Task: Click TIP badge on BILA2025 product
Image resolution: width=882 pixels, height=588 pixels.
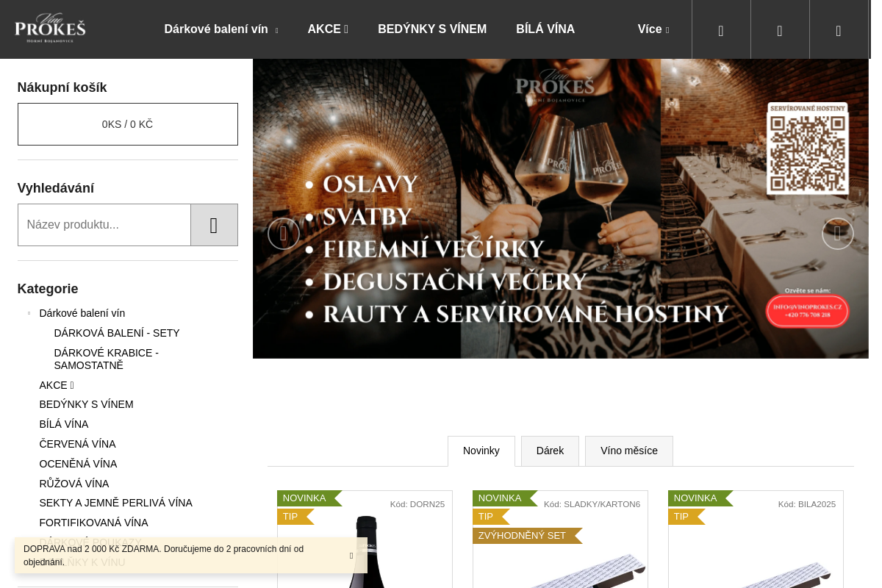Action: pyautogui.click(x=686, y=517)
